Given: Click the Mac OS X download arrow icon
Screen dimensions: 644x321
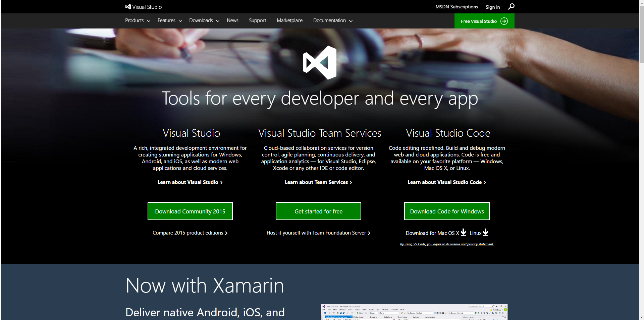Looking at the screenshot, I should pyautogui.click(x=463, y=232).
